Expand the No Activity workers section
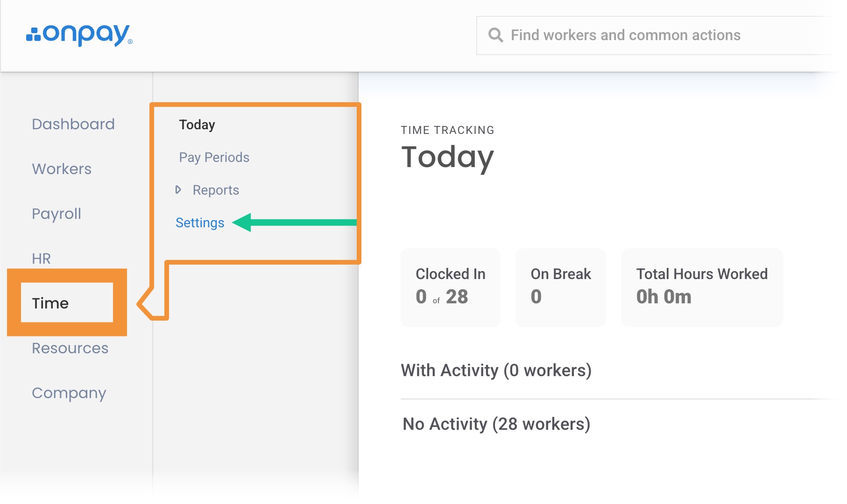Image resolution: width=847 pixels, height=504 pixels. pos(496,424)
